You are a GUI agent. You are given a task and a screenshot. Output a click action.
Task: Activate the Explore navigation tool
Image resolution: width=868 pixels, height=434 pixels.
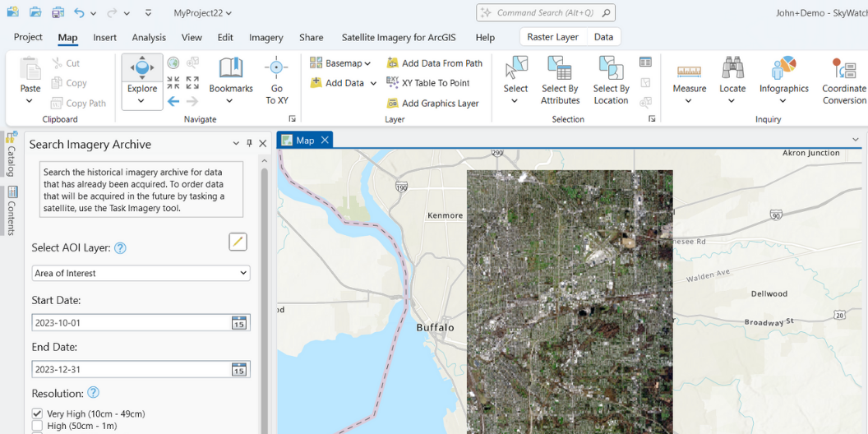click(142, 67)
